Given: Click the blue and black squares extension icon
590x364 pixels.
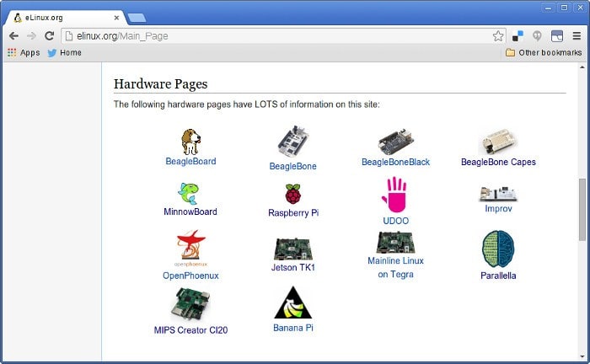Looking at the screenshot, I should 518,36.
